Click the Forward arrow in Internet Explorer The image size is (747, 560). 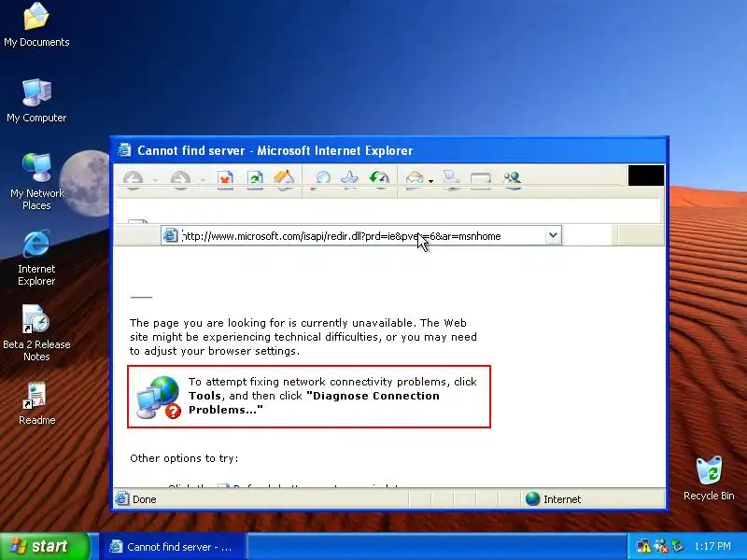tap(180, 179)
